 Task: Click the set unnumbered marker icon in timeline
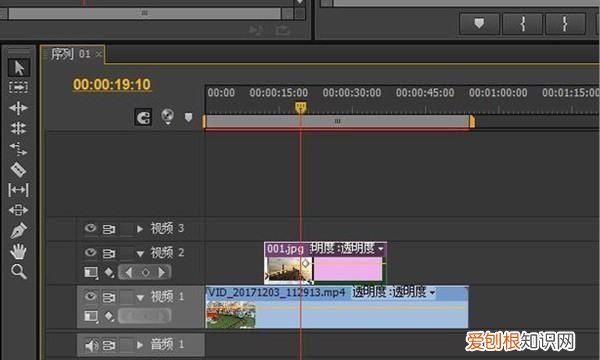188,117
